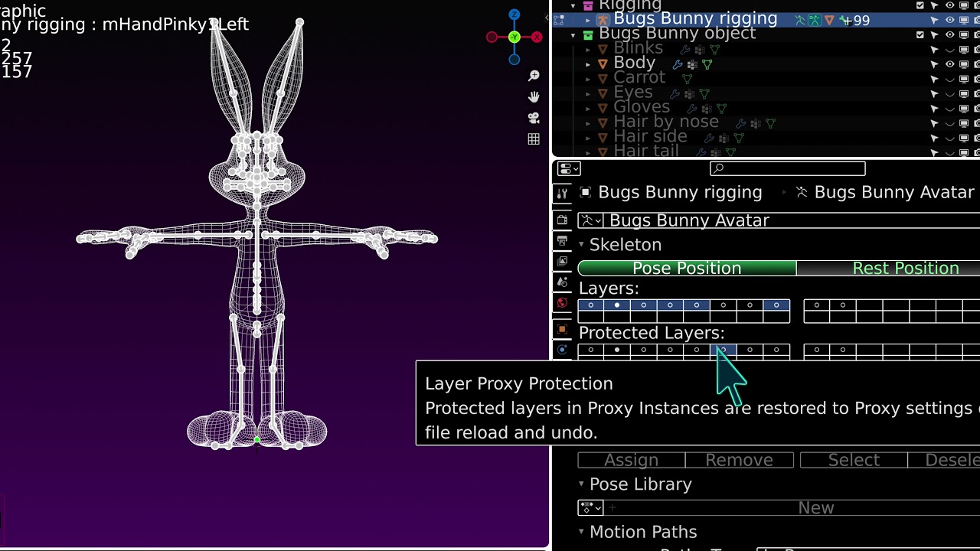Click the mesh data icon on Hair by nose row
The image size is (980, 551).
click(770, 123)
